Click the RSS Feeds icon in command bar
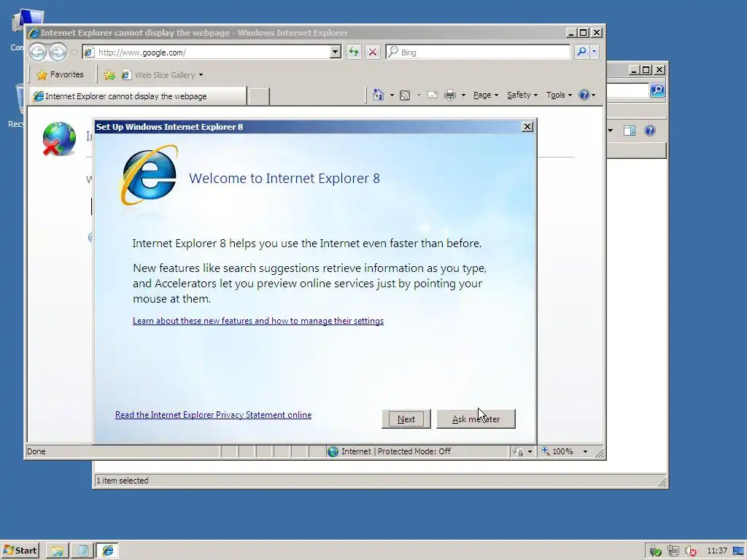The width and height of the screenshot is (747, 560). point(404,96)
